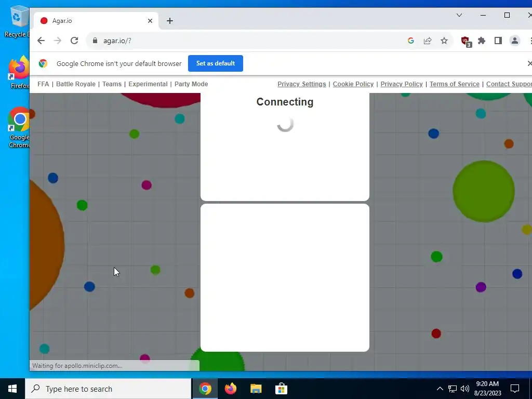The width and height of the screenshot is (532, 399).
Task: Click the Connecting heading text
Action: tap(285, 102)
